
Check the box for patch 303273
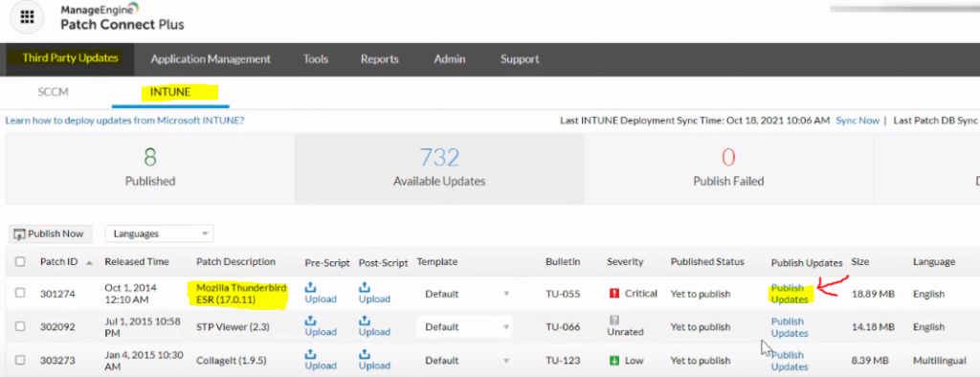[20, 360]
